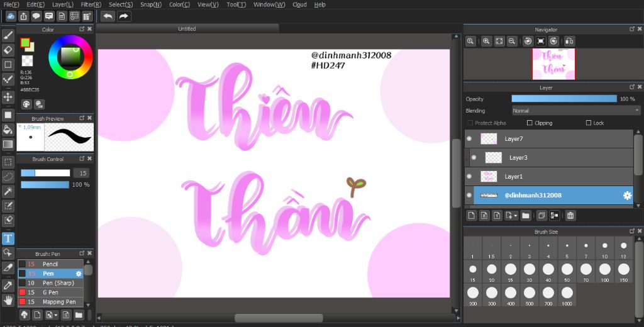This screenshot has width=644, height=327.
Task: Pop out the Navigator panel
Action: click(632, 29)
